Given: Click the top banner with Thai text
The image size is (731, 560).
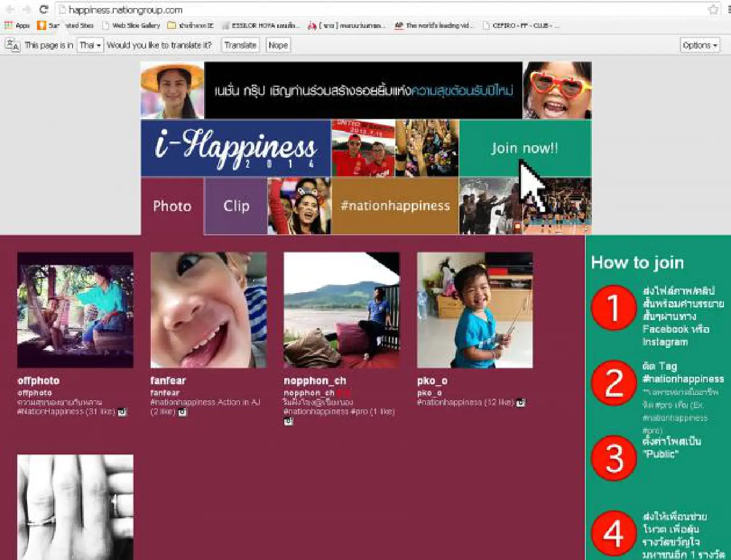Looking at the screenshot, I should (363, 90).
